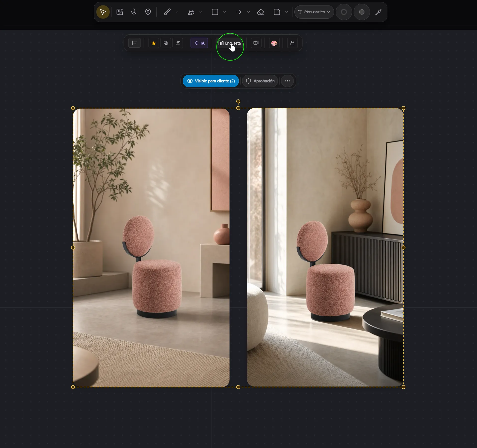Pick the eyedropper color tool
The height and width of the screenshot is (448, 477).
(378, 12)
